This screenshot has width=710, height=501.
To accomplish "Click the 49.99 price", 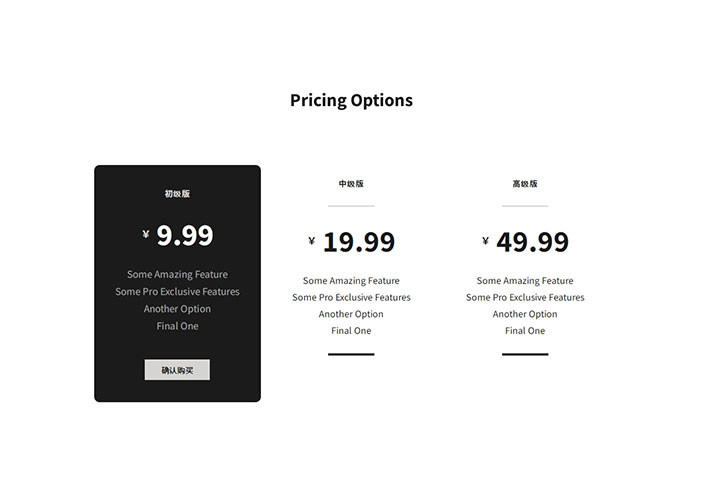I will pyautogui.click(x=532, y=242).
